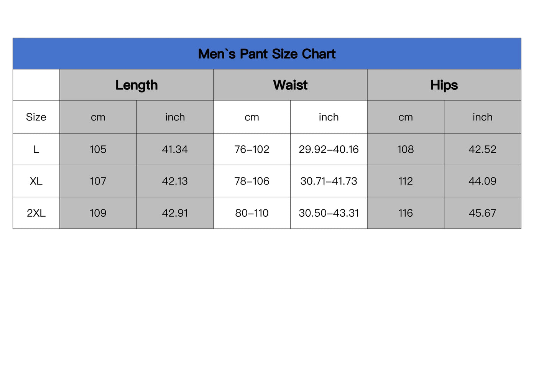Select the 42.91 length inch cell
This screenshot has width=554, height=392.
click(175, 213)
